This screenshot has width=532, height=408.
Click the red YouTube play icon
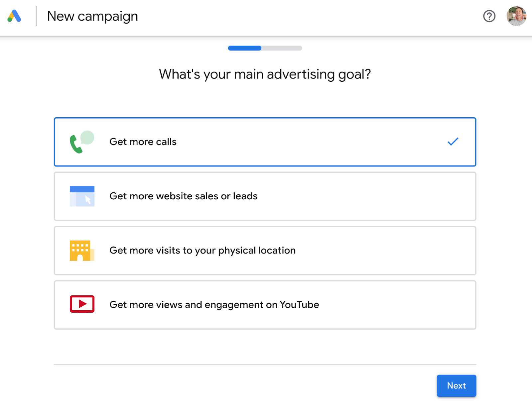[82, 304]
